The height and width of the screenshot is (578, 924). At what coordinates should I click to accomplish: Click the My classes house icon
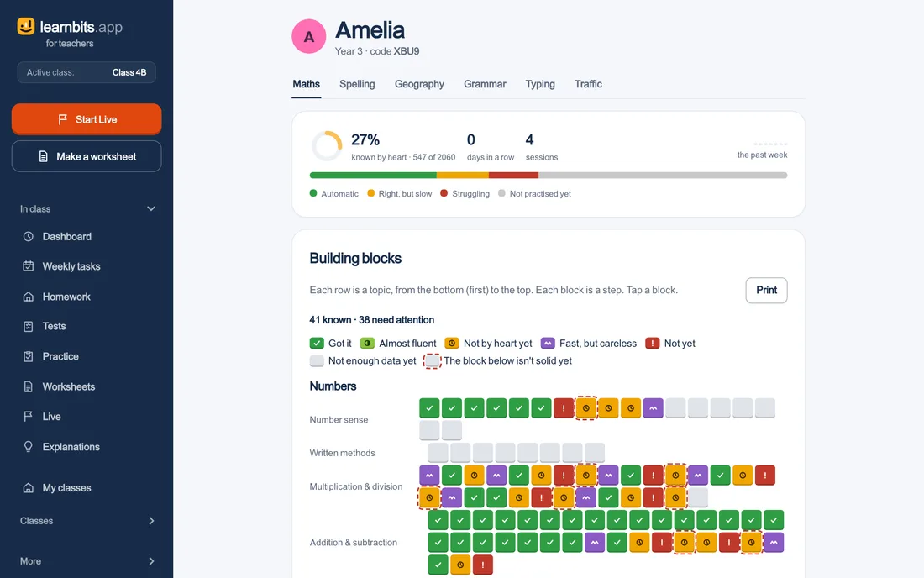click(x=29, y=488)
